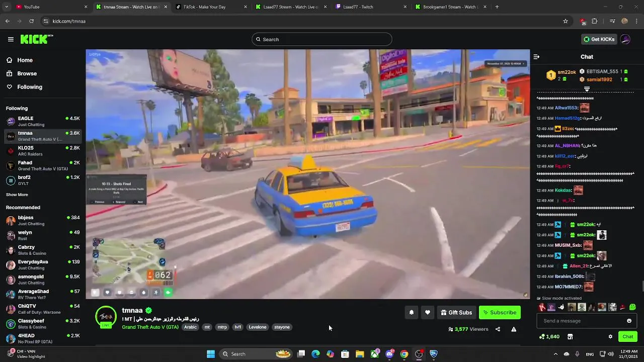Select the mtrp tag
Image resolution: width=644 pixels, height=362 pixels.
[x=222, y=327]
